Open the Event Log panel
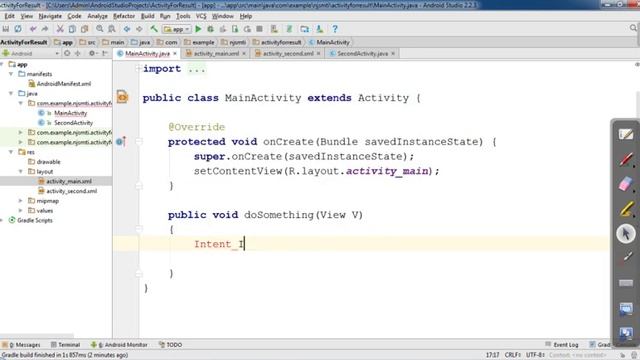The image size is (640, 360). (562, 345)
